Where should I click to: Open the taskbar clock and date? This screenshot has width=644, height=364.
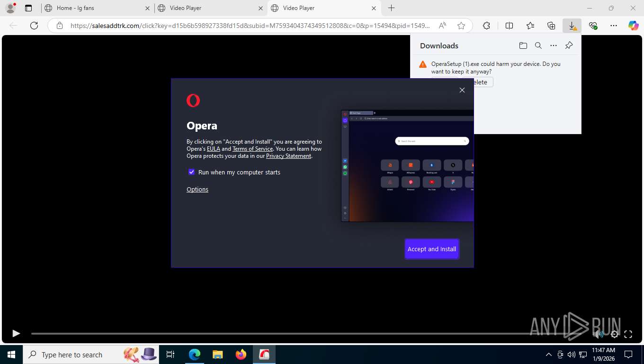[x=603, y=355]
